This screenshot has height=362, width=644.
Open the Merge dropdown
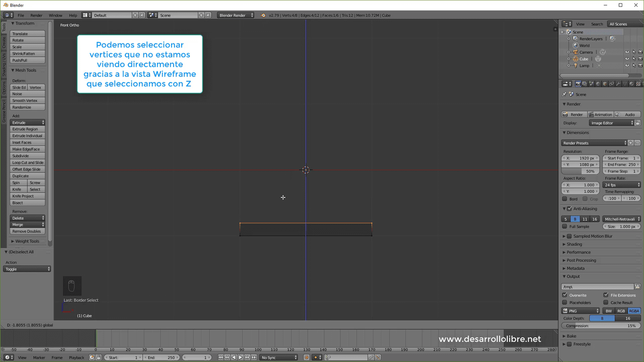(x=27, y=225)
